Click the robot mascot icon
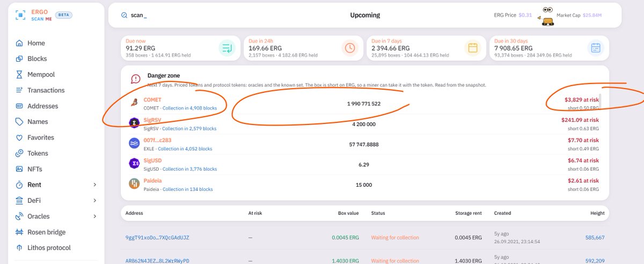The image size is (644, 264). coord(548,17)
